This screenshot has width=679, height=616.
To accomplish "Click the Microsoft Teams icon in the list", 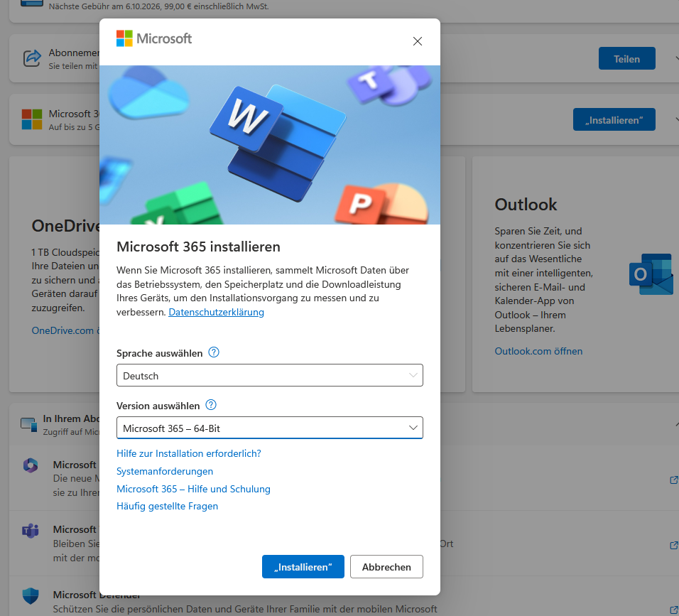I will coord(31,530).
